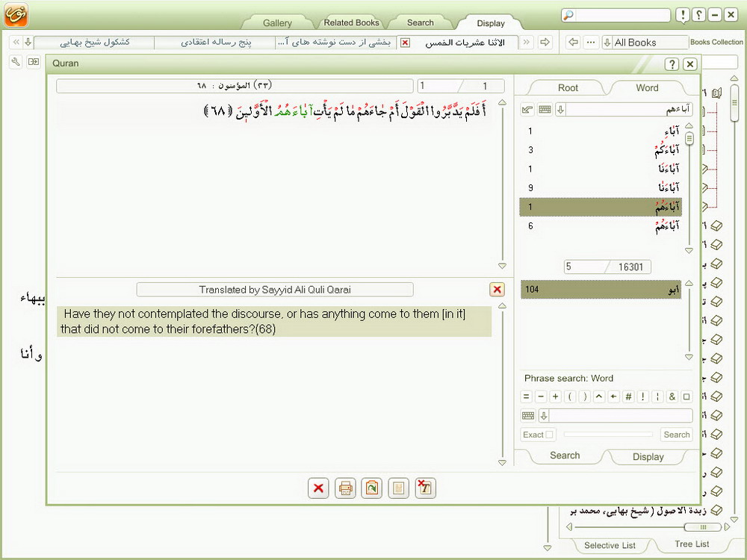Open the top Search tab
Viewport: 747px width, 560px height.
click(420, 22)
